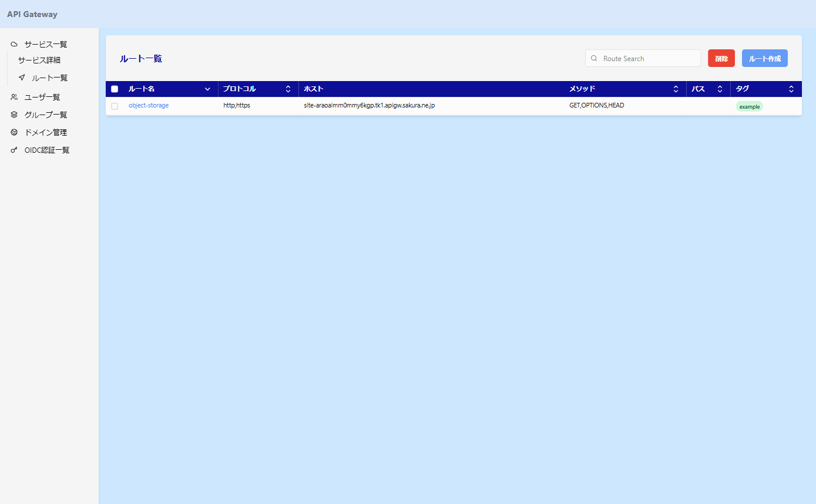Click the example tag badge
The image size is (816, 504).
click(749, 107)
